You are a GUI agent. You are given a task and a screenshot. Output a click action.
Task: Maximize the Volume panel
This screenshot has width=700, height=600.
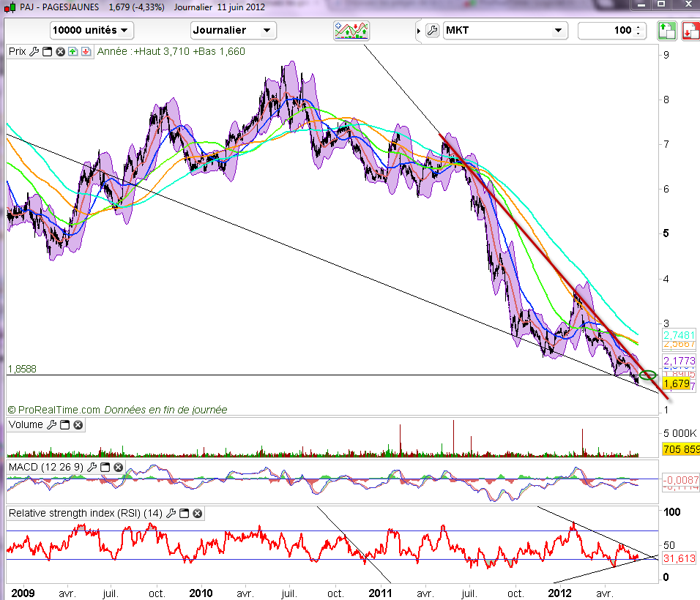(x=64, y=424)
